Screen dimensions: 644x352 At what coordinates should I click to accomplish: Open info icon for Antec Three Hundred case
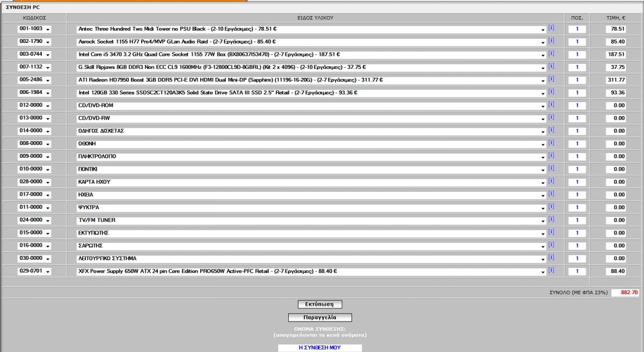tap(551, 28)
